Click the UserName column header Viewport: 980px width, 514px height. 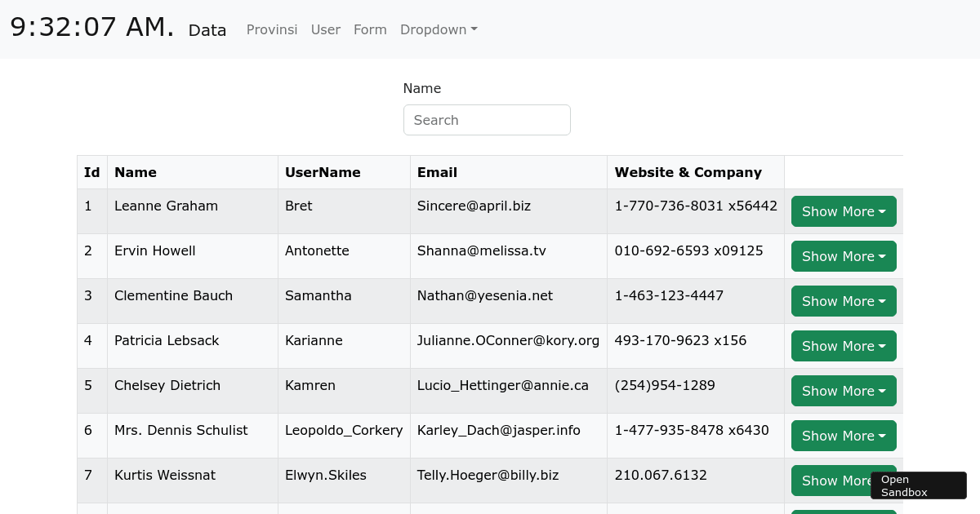(x=323, y=172)
